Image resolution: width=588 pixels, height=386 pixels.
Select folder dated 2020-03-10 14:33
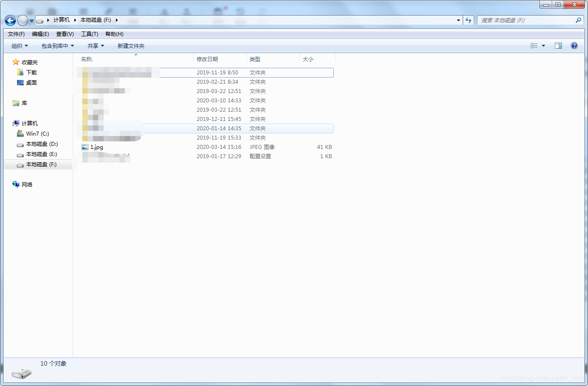[206, 100]
